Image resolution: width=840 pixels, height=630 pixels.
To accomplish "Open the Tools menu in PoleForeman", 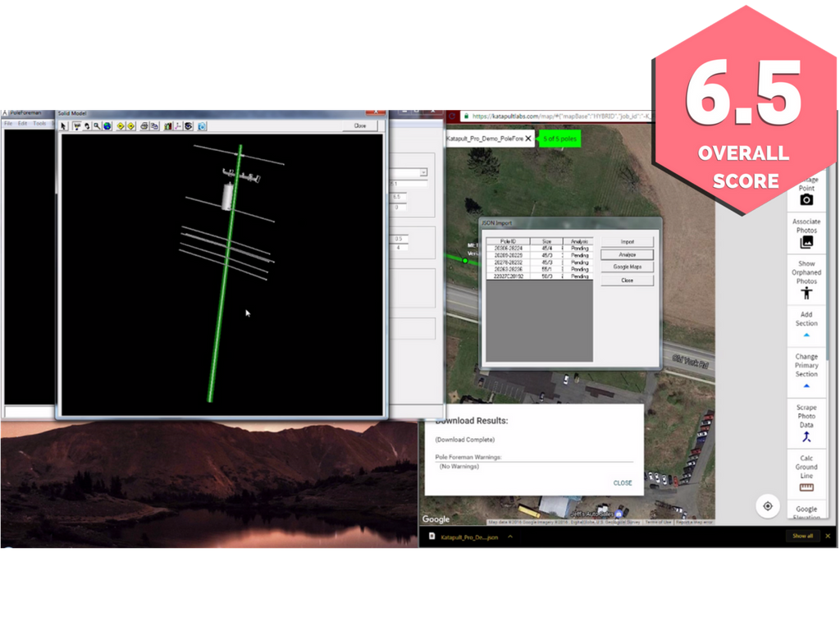I will 39,124.
